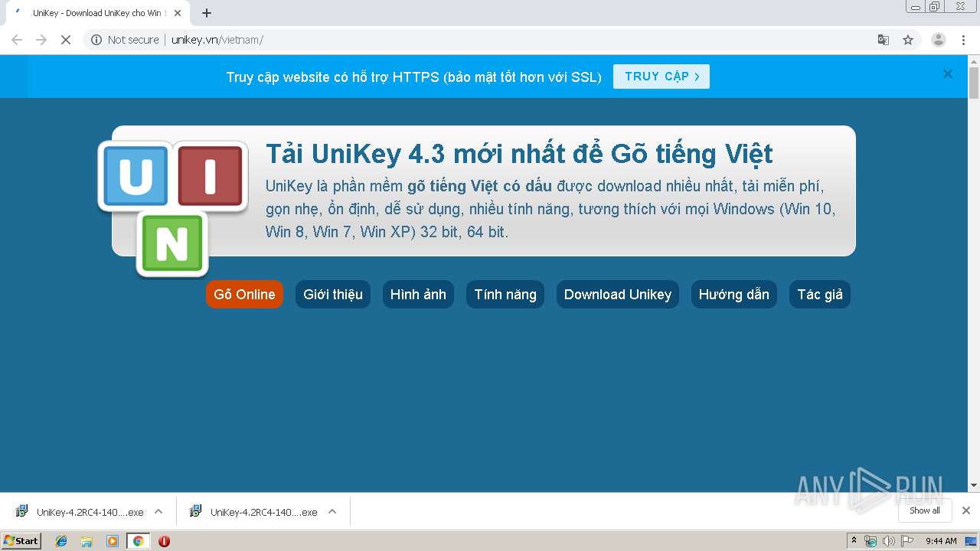Go to Download Unikey section
The image size is (980, 551).
click(618, 295)
